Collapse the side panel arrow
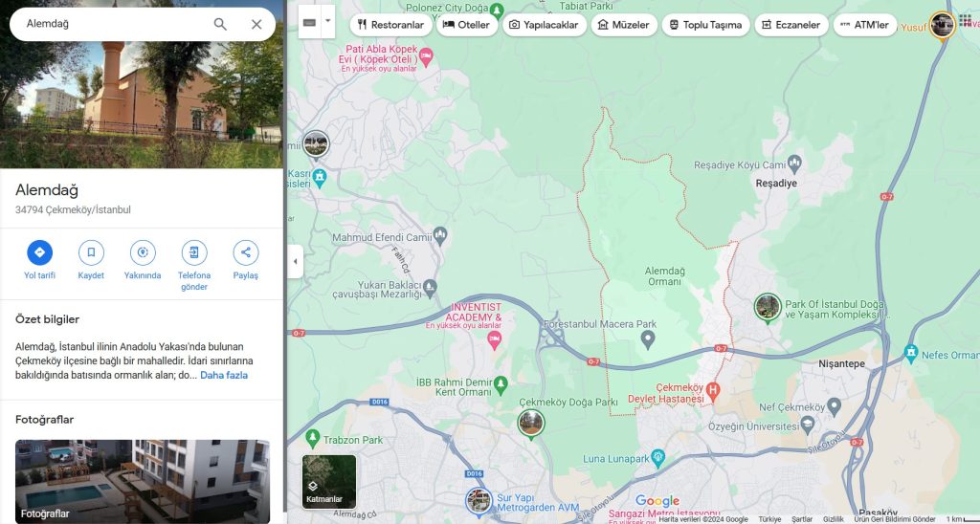Viewport: 980px width, 524px height. [296, 262]
